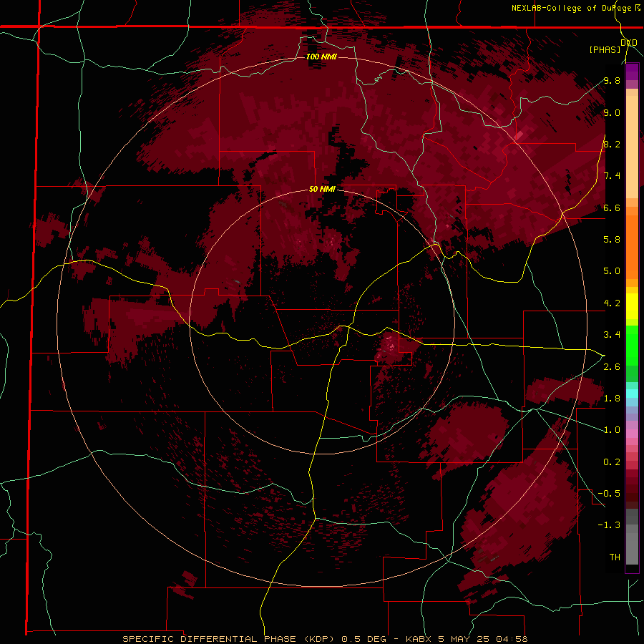644x644 pixels.
Task: Click the 4.2 legend value
Action: click(612, 303)
